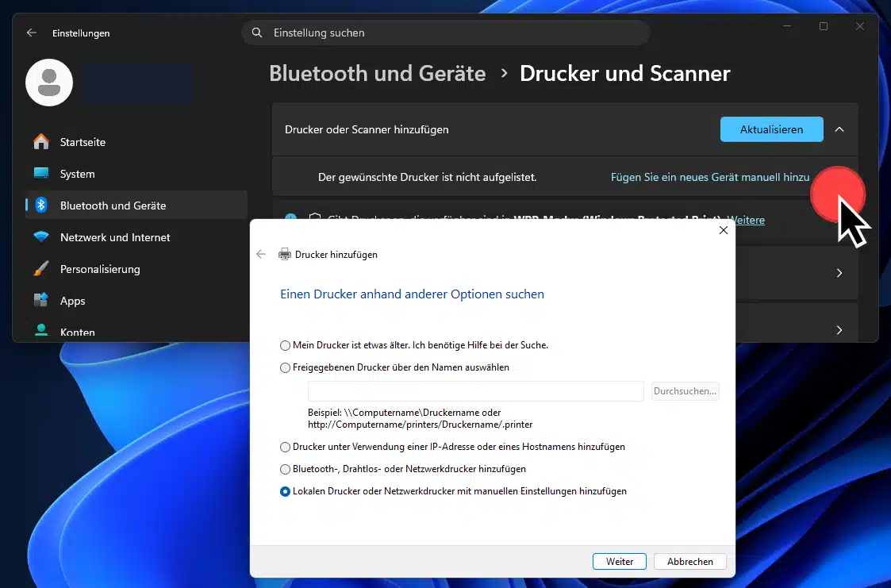Click the blue info icon beside WPP message

290,218
